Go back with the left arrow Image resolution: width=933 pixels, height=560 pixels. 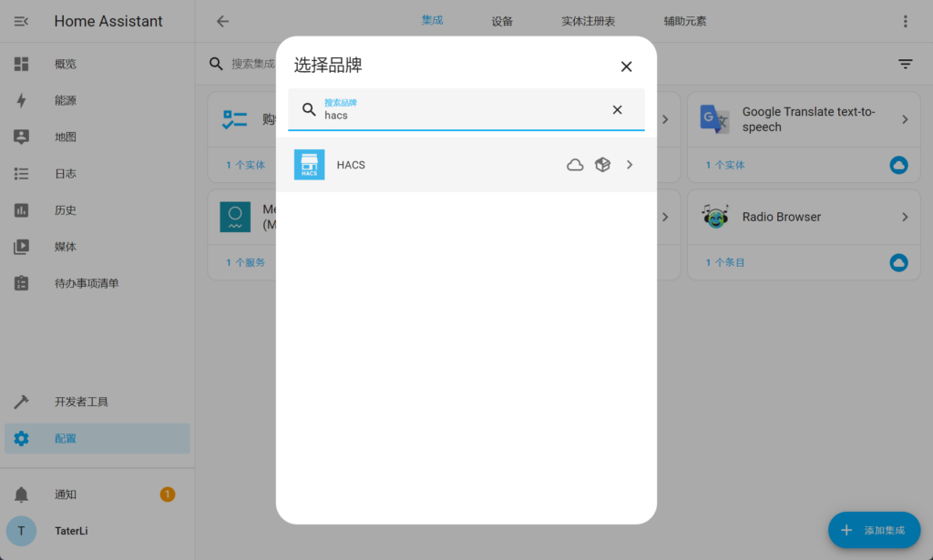[222, 22]
